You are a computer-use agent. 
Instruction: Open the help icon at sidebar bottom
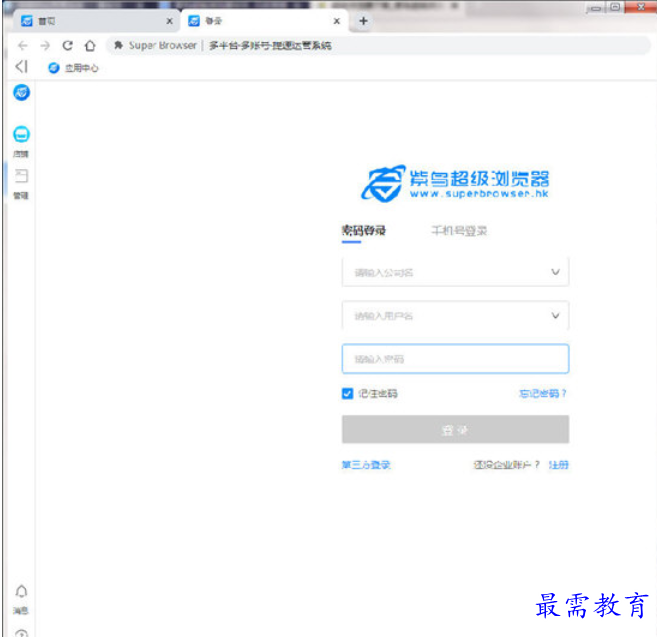click(21, 633)
